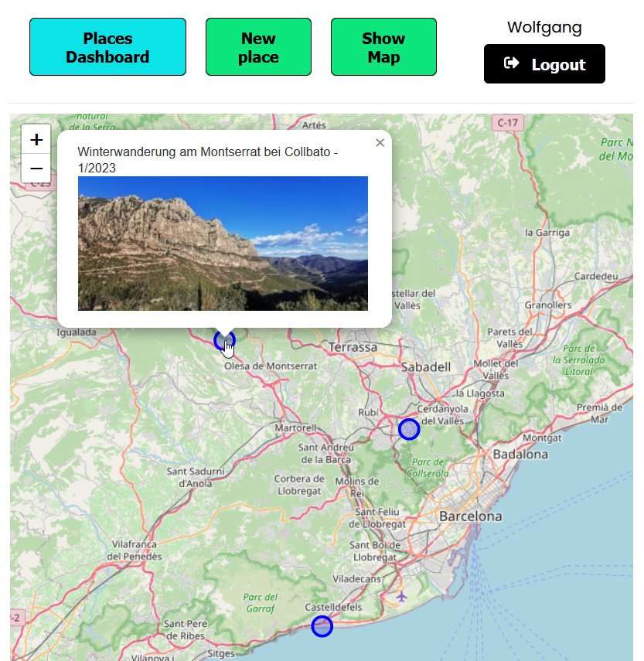Zoom out on the map
The height and width of the screenshot is (661, 644).
click(36, 168)
